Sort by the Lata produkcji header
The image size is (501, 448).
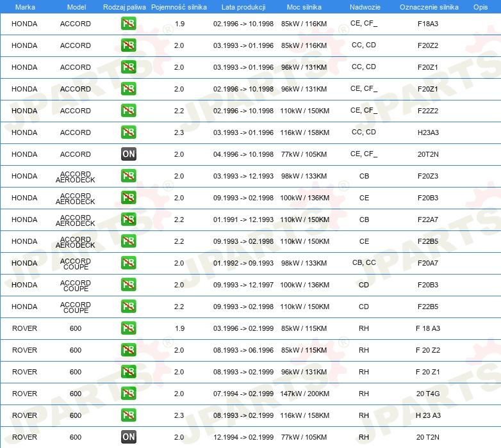click(243, 6)
